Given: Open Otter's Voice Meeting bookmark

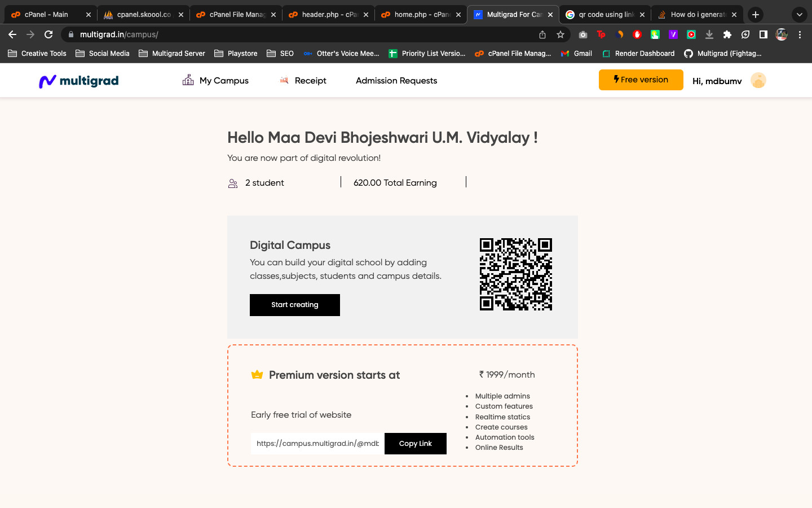Looking at the screenshot, I should pos(341,54).
